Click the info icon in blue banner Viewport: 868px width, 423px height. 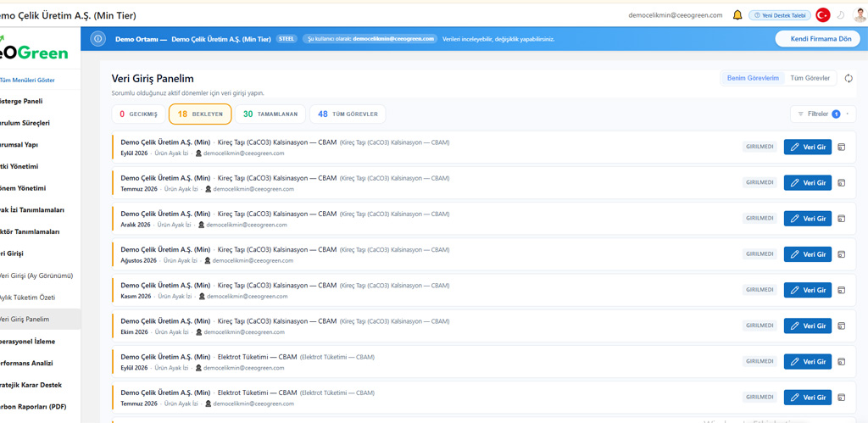pyautogui.click(x=98, y=39)
